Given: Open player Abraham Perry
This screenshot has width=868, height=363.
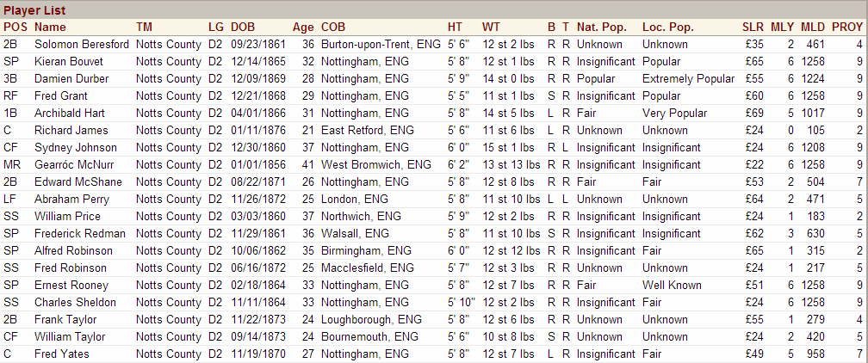Looking at the screenshot, I should click(x=71, y=199).
